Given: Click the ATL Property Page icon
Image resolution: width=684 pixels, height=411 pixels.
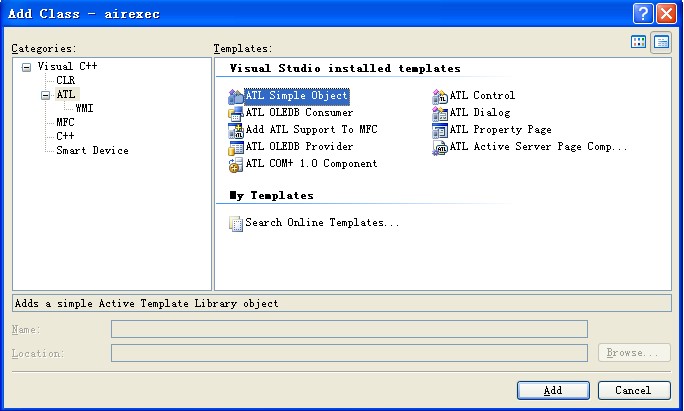Looking at the screenshot, I should [x=440, y=130].
